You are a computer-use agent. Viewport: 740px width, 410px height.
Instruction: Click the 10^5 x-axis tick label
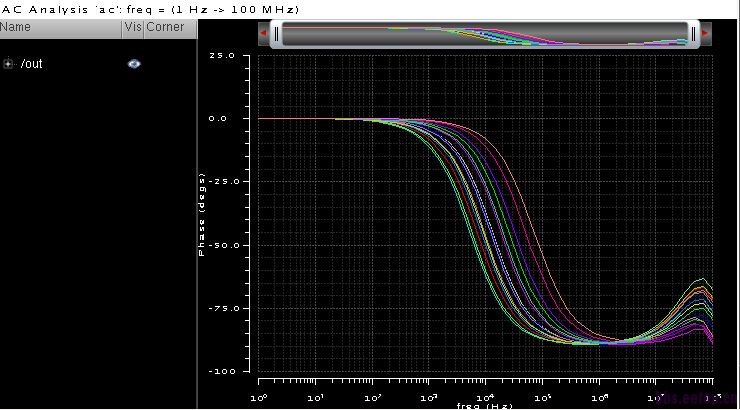coord(543,398)
